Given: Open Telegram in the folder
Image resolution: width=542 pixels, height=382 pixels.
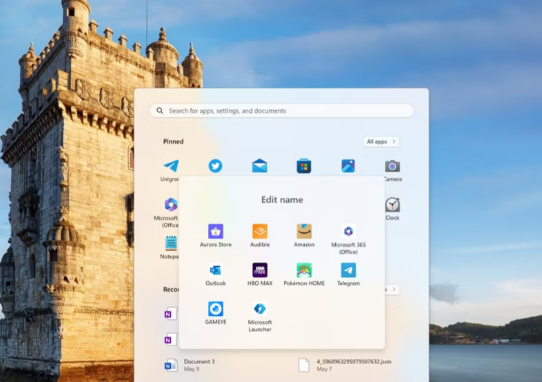Looking at the screenshot, I should click(x=348, y=274).
